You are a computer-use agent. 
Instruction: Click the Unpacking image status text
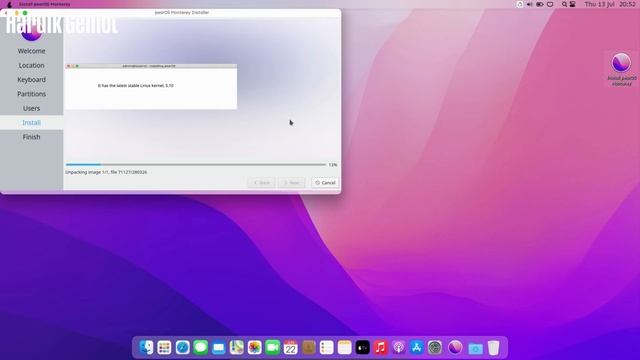point(106,172)
